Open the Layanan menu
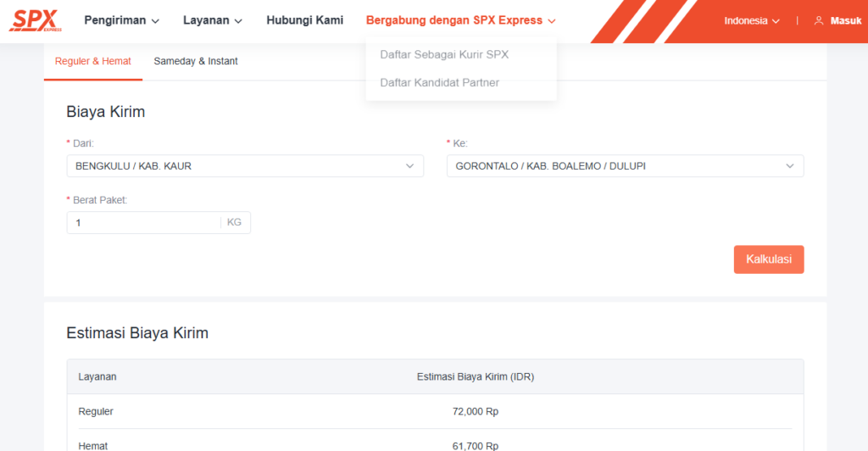The height and width of the screenshot is (451, 868). coord(213,20)
